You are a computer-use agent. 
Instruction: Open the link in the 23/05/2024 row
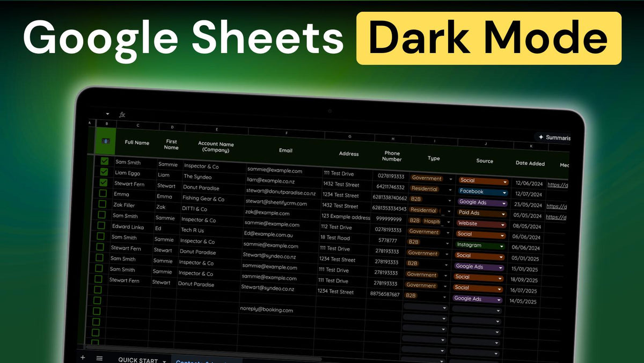(x=555, y=206)
